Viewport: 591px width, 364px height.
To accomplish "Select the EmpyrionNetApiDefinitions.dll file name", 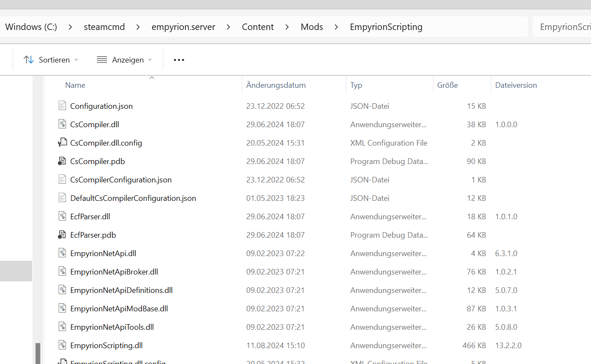I will click(x=121, y=290).
